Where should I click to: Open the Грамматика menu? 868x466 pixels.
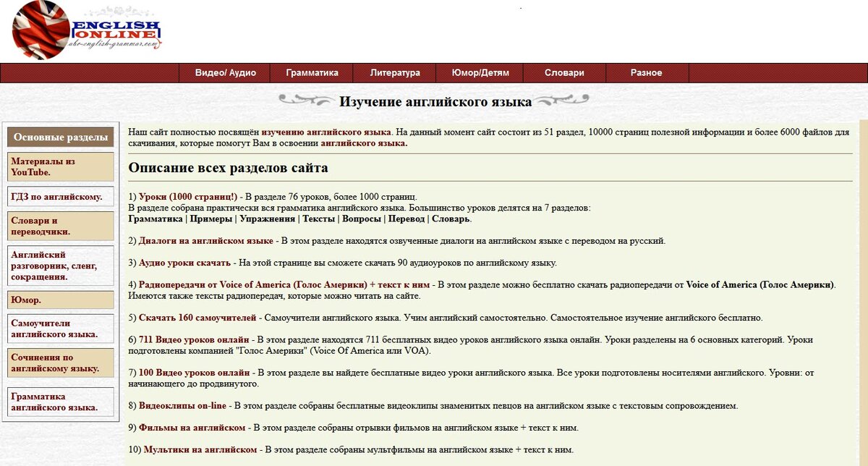click(312, 73)
